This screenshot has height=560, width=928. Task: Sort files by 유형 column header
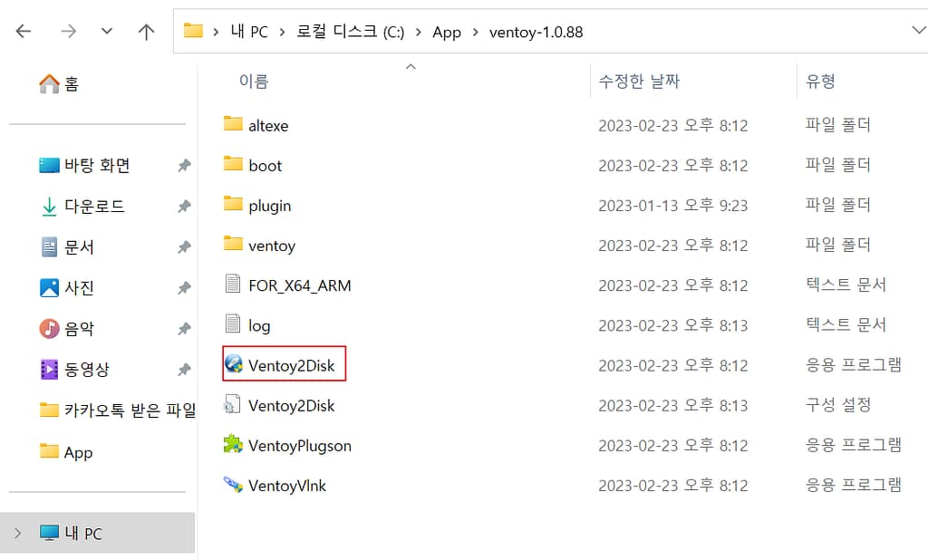[x=821, y=82]
